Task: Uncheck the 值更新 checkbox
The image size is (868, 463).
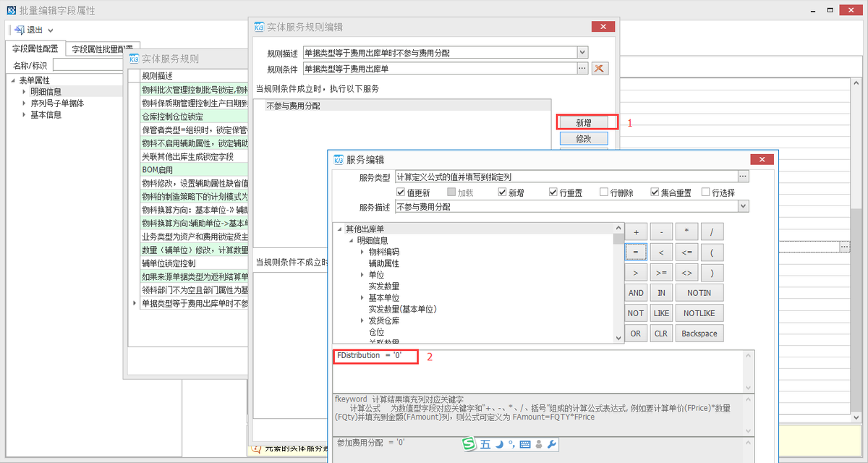Action: click(401, 192)
